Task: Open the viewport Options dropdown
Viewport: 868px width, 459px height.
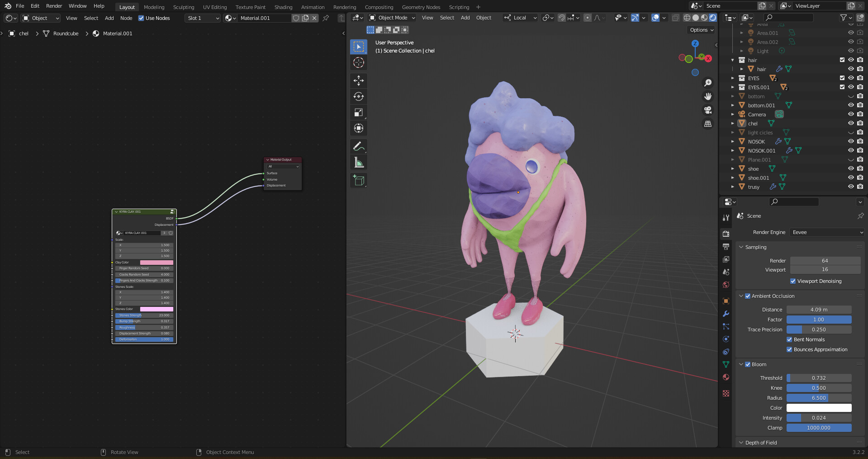Action: pos(702,30)
